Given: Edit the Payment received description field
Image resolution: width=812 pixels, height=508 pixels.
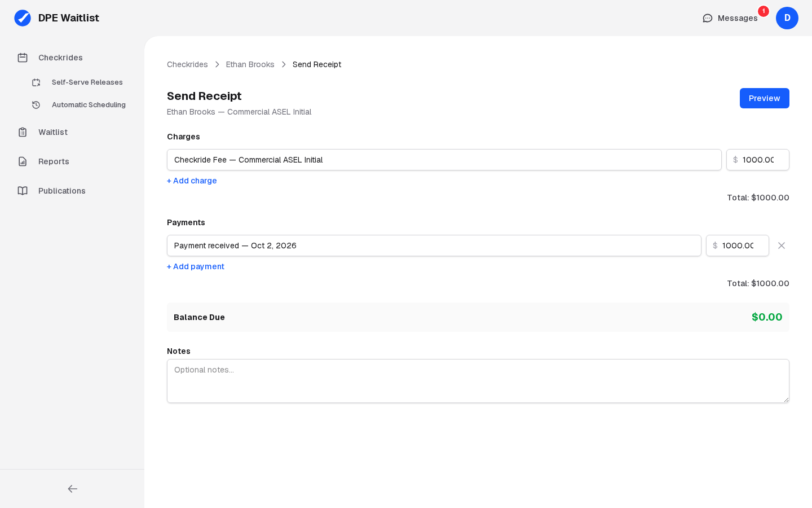Looking at the screenshot, I should click(434, 246).
